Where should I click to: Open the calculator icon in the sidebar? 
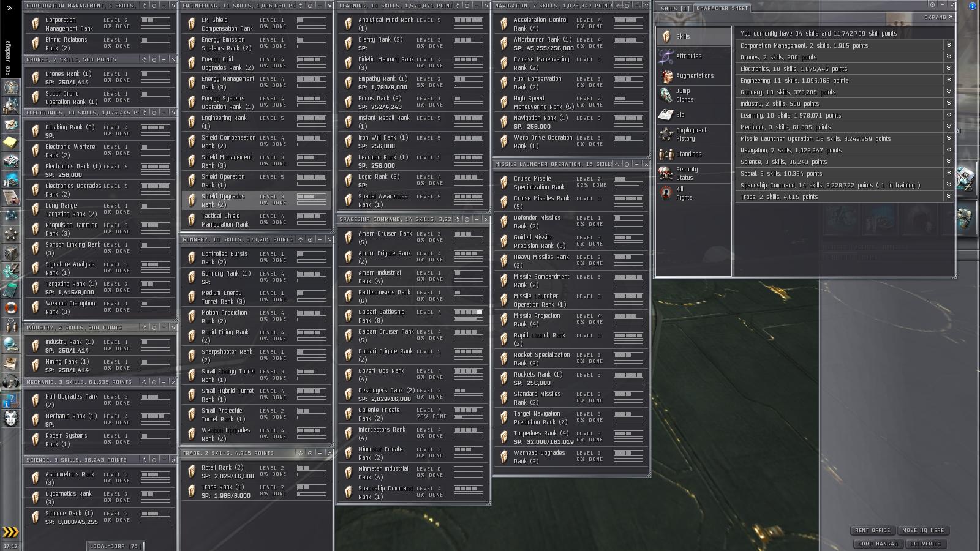(10, 289)
